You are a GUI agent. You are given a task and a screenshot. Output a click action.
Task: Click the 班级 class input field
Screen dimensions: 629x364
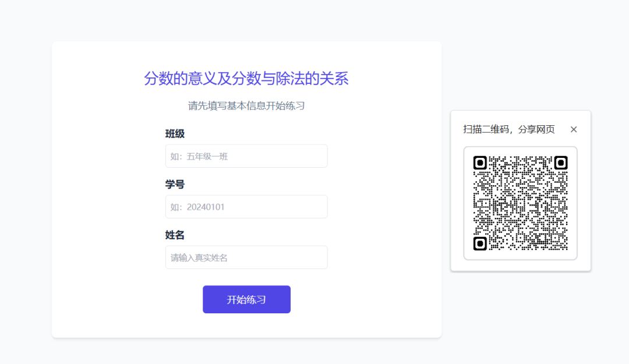point(246,156)
